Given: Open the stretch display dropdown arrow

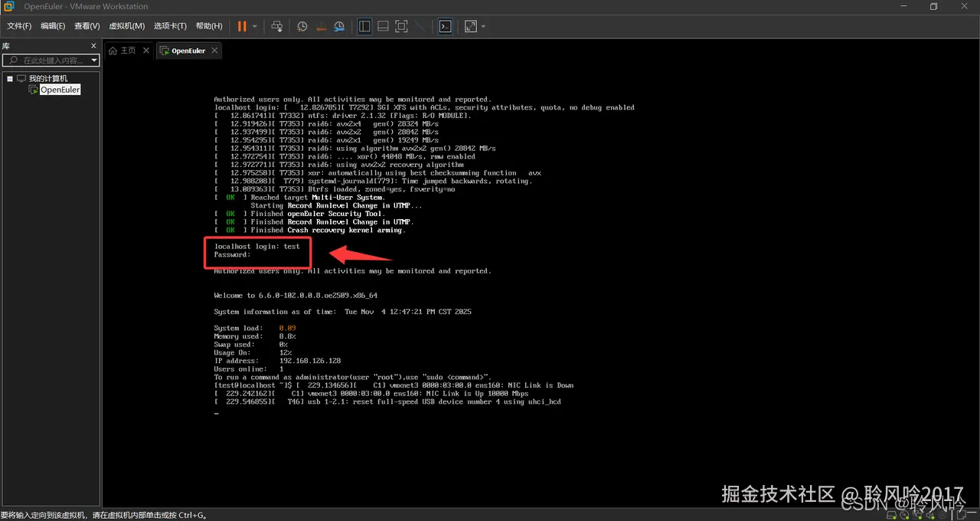Looking at the screenshot, I should pyautogui.click(x=483, y=26).
